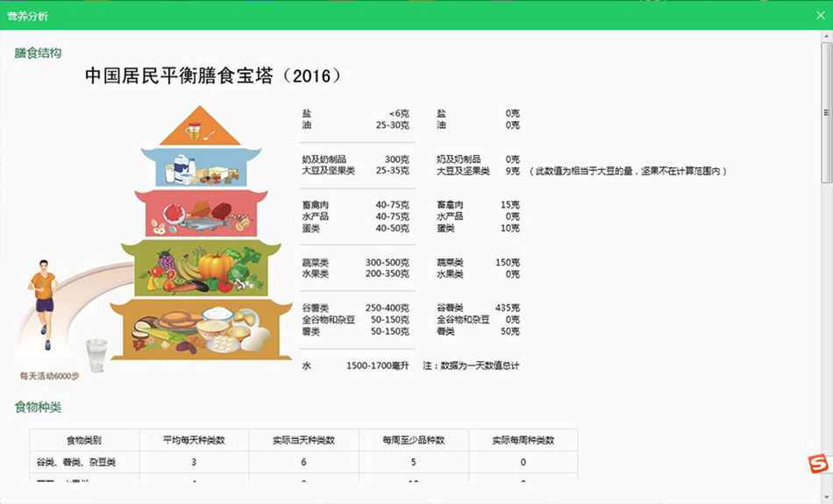The image size is (833, 504).
Task: Click the 实际每周种类数 column header
Action: [x=523, y=440]
